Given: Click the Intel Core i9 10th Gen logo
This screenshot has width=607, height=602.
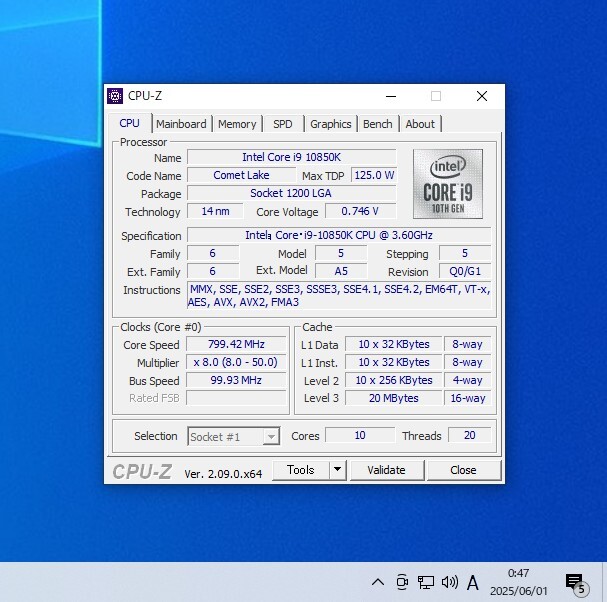Looking at the screenshot, I should pyautogui.click(x=448, y=184).
